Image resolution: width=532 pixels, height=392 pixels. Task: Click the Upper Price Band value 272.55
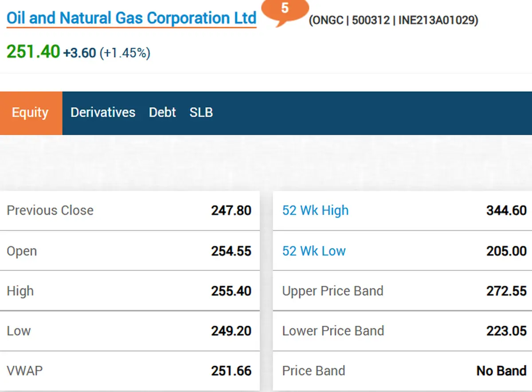click(506, 291)
